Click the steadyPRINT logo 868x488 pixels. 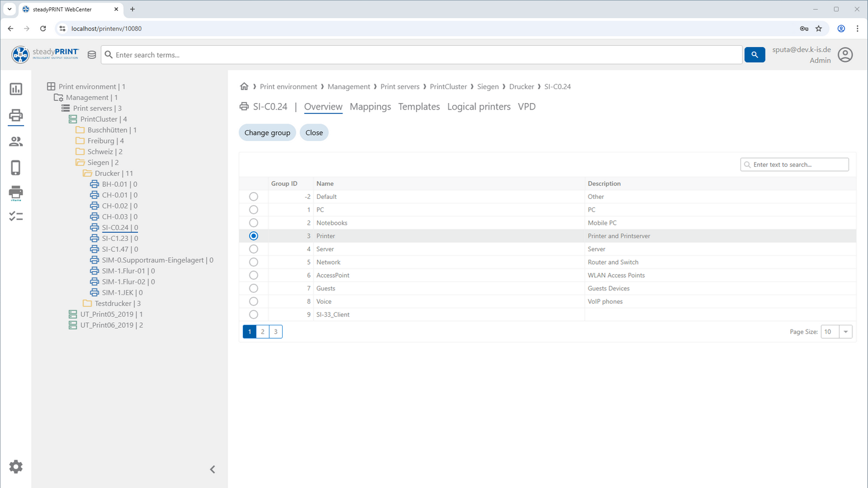(46, 54)
